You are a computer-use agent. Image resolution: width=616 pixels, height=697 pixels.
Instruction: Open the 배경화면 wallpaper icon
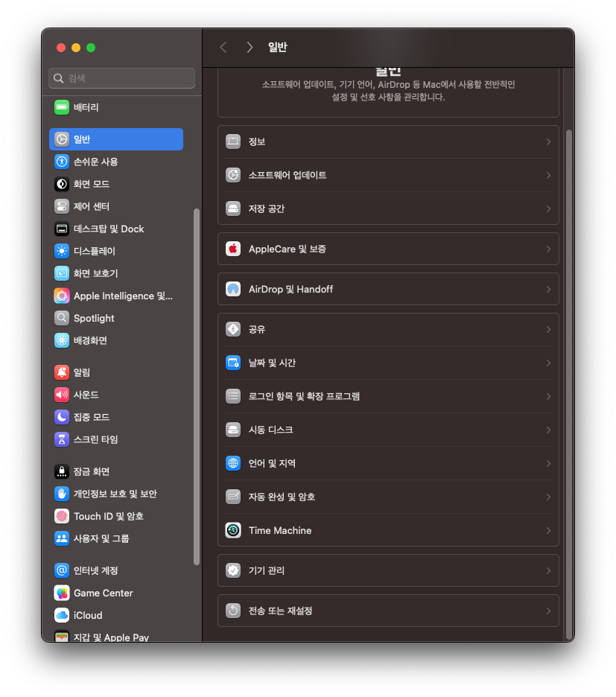[62, 340]
